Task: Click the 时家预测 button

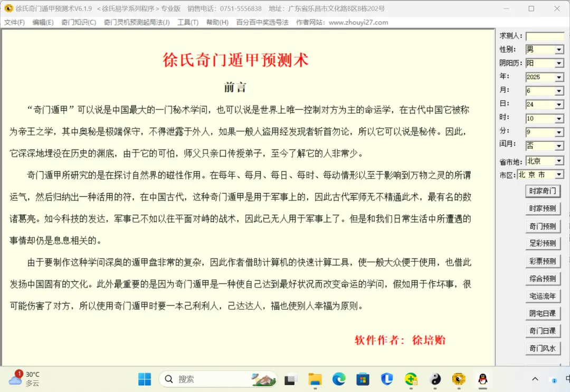Action: pos(543,208)
